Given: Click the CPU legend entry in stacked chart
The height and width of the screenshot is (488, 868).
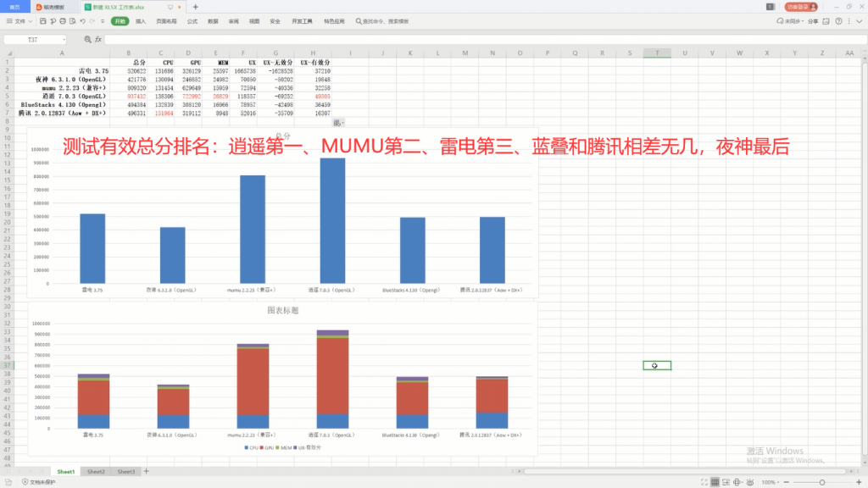Looking at the screenshot, I should pyautogui.click(x=251, y=447).
